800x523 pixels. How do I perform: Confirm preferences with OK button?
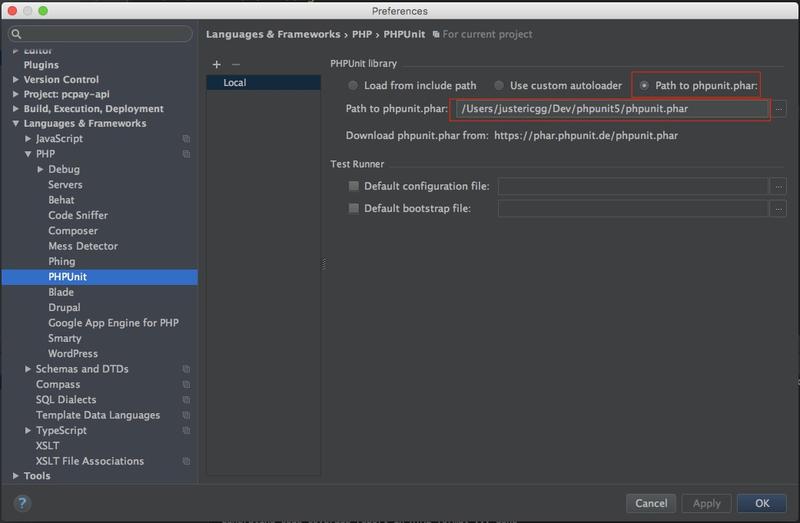(x=762, y=504)
